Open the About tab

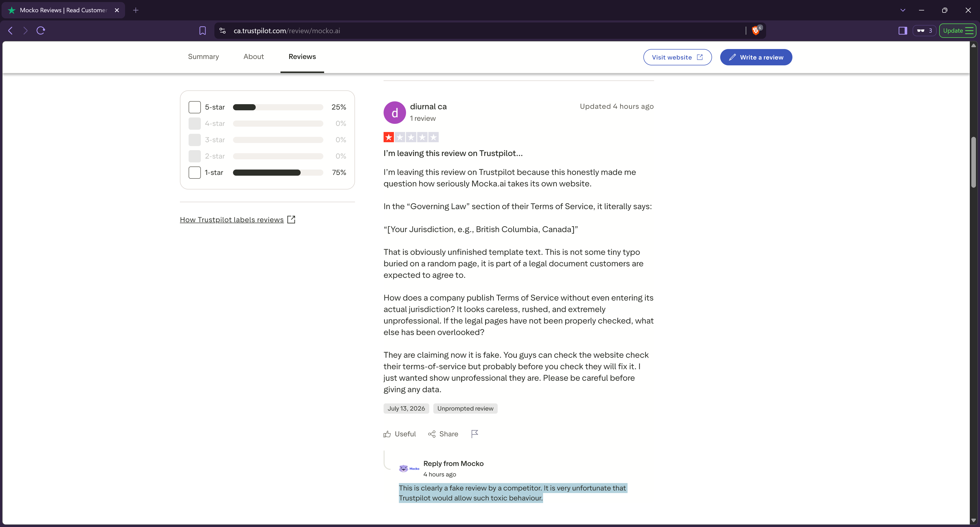pyautogui.click(x=253, y=57)
